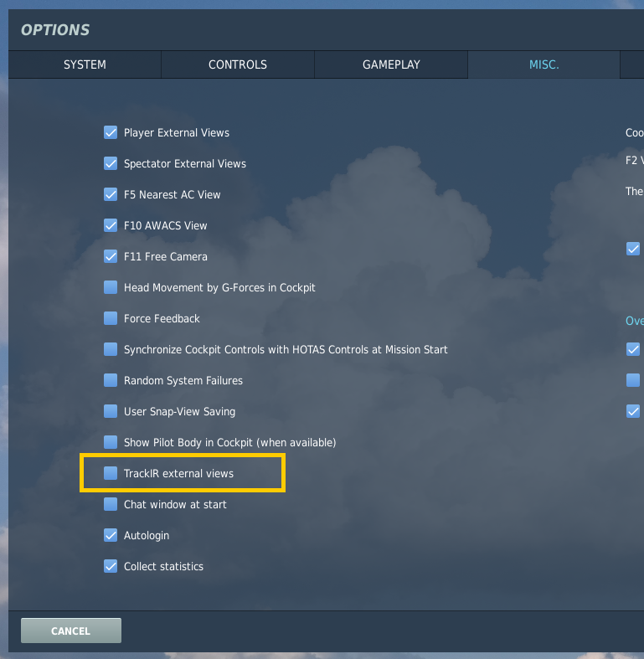Click the Random System Failures label

[x=183, y=381]
